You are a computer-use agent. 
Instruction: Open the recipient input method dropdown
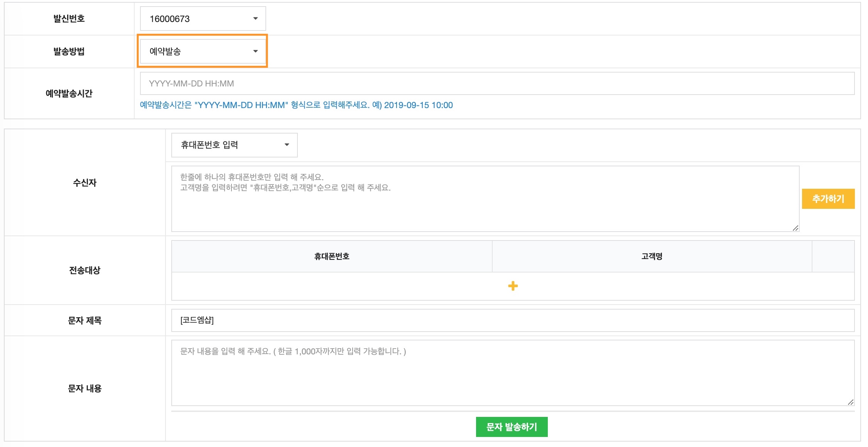tap(234, 145)
